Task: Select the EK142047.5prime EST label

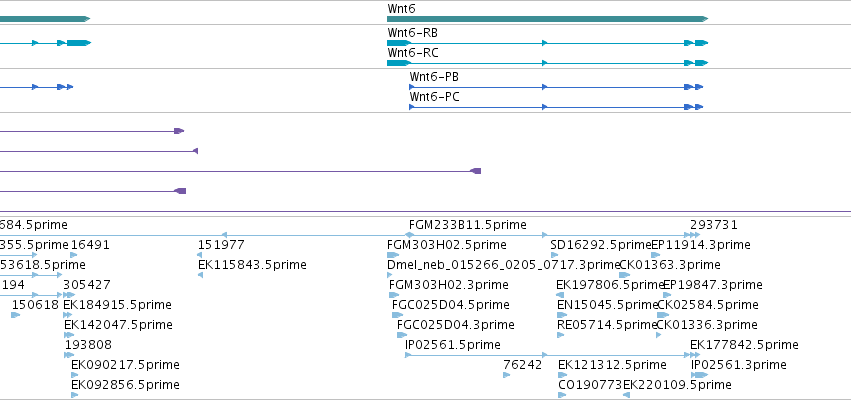Action: [x=118, y=325]
